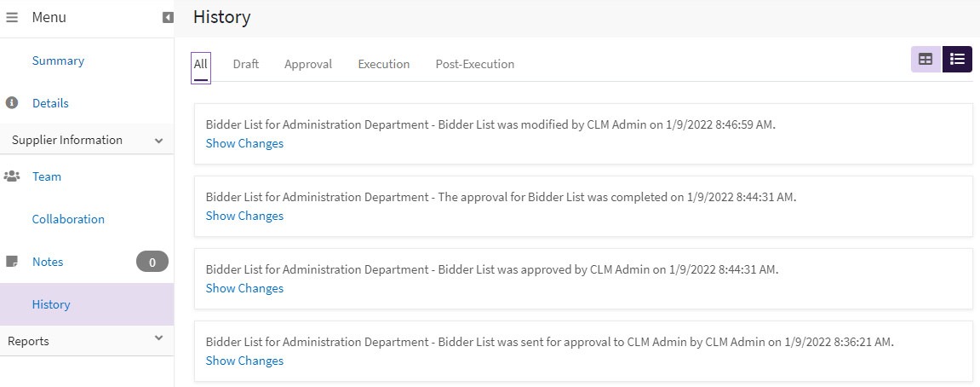Show Changes for approval completed entry

244,217
